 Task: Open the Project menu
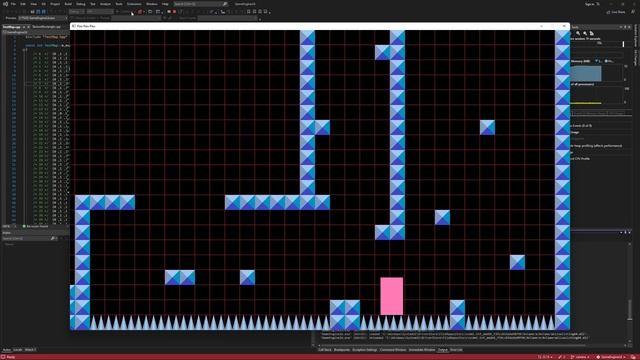click(x=55, y=4)
